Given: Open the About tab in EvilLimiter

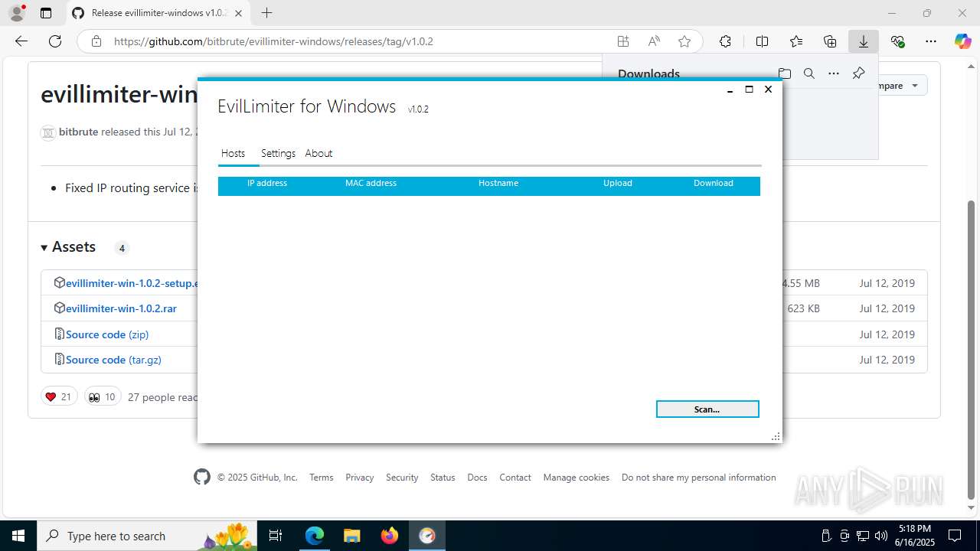Looking at the screenshot, I should click(x=318, y=153).
